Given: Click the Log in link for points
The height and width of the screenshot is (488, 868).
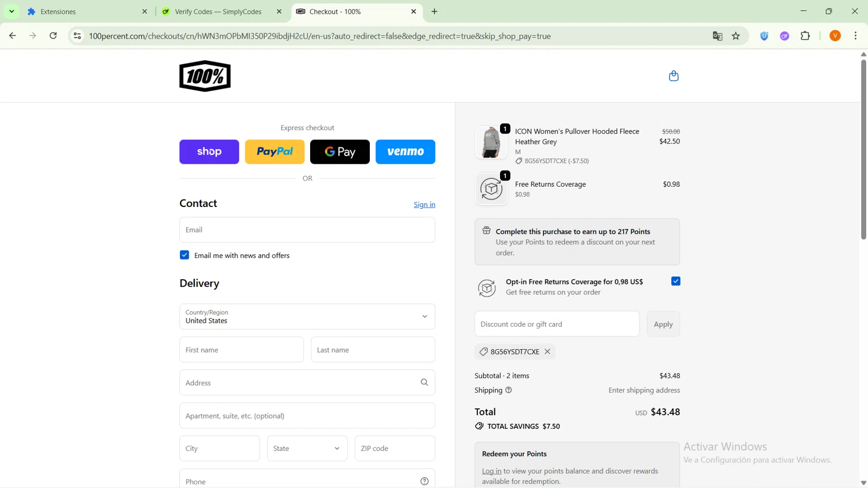Looking at the screenshot, I should click(491, 471).
